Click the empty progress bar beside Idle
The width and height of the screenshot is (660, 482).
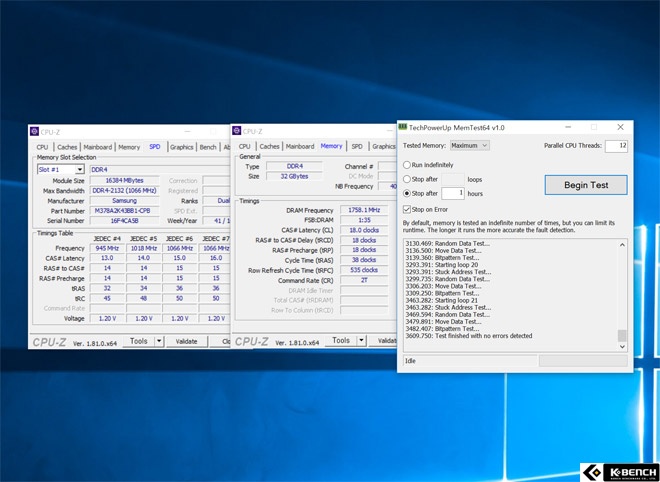click(x=583, y=361)
